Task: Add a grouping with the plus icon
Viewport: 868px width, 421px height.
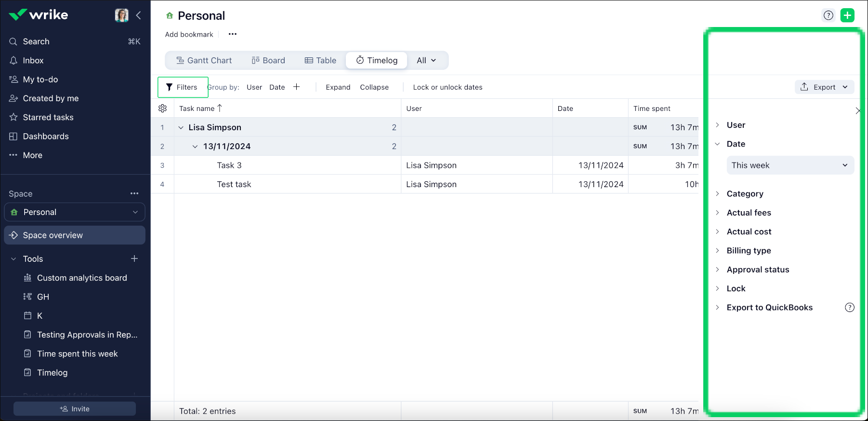Action: click(x=297, y=87)
